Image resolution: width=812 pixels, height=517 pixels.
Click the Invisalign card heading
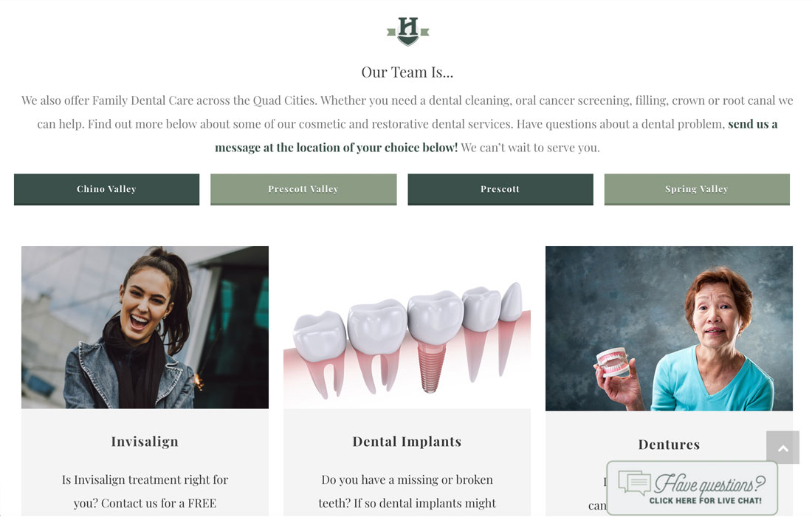145,442
